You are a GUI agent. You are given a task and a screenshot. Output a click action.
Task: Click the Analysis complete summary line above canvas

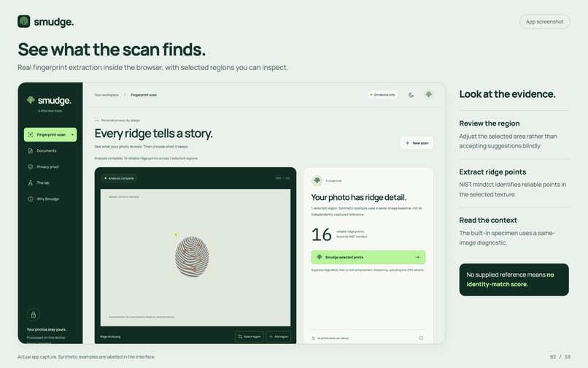[x=146, y=158]
